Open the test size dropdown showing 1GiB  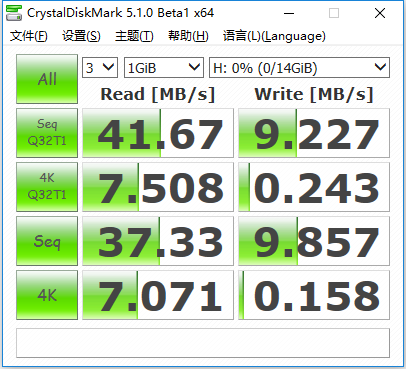[x=164, y=68]
